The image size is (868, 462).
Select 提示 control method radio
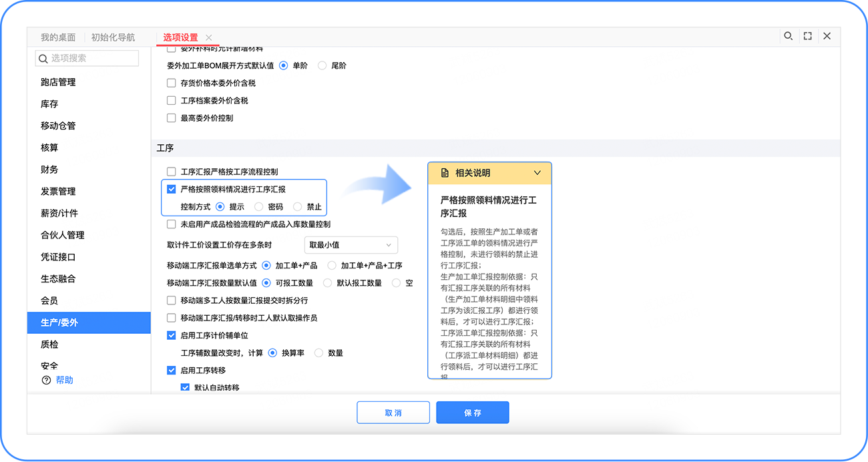(x=220, y=207)
